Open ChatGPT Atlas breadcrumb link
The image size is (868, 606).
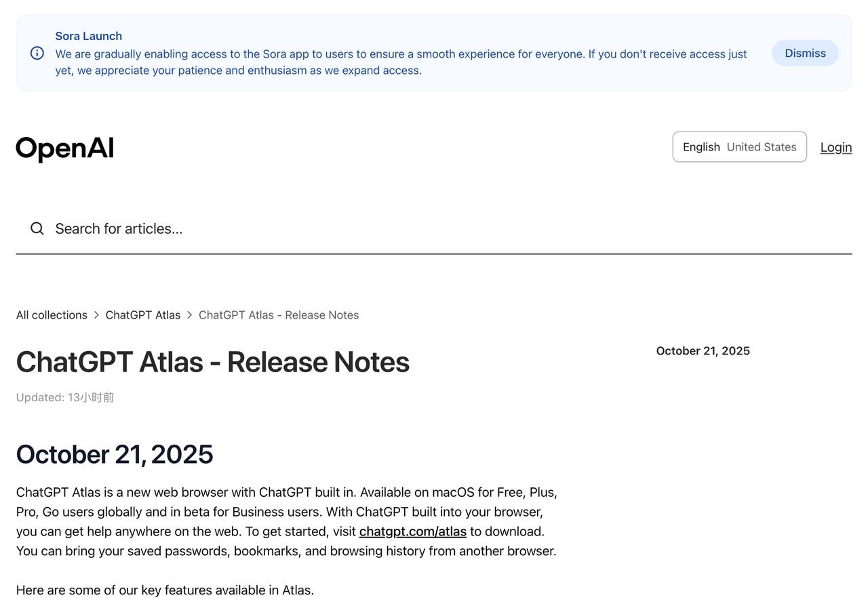point(143,315)
